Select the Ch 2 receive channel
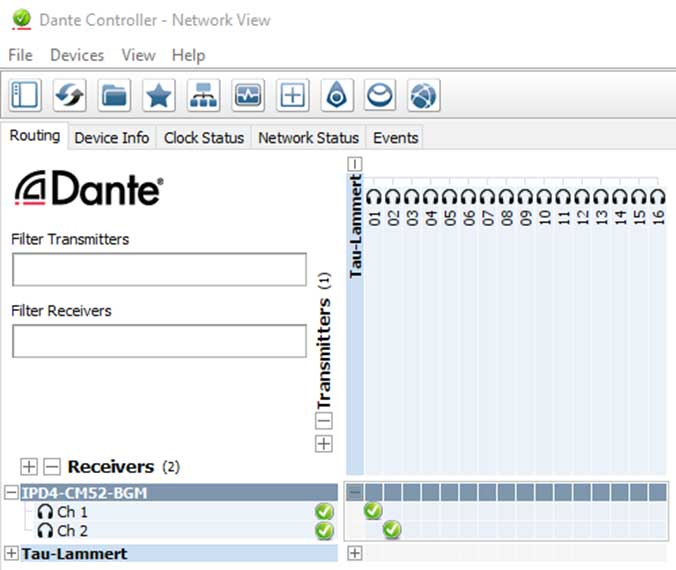Screen dimensions: 676x570 click(72, 531)
